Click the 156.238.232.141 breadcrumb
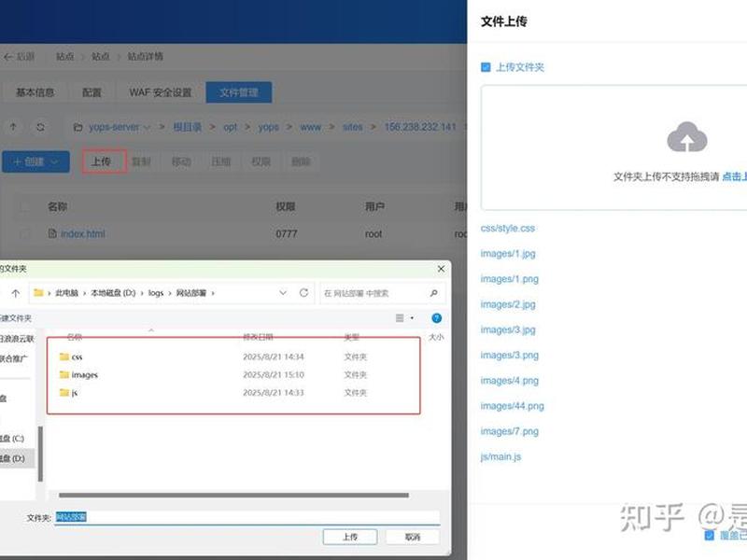 [420, 127]
